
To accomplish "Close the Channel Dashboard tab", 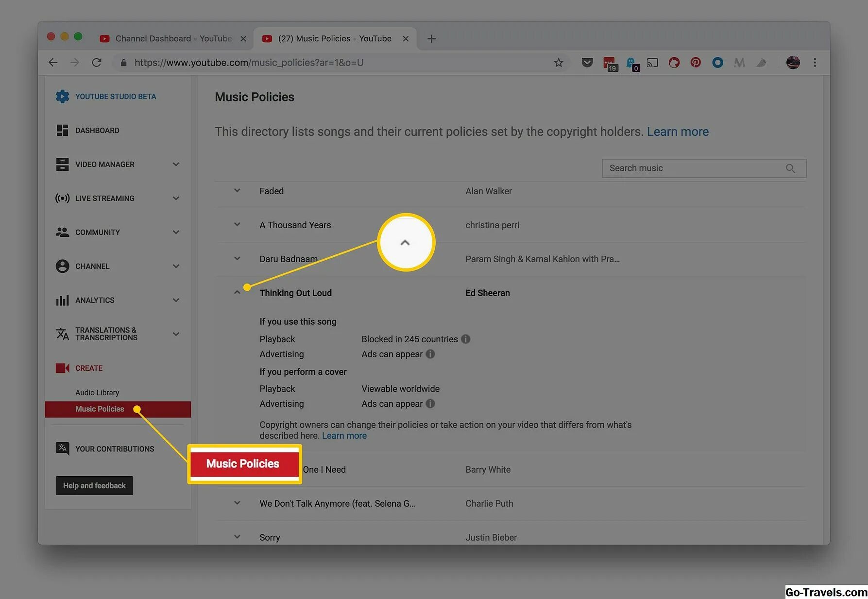I will click(x=243, y=38).
